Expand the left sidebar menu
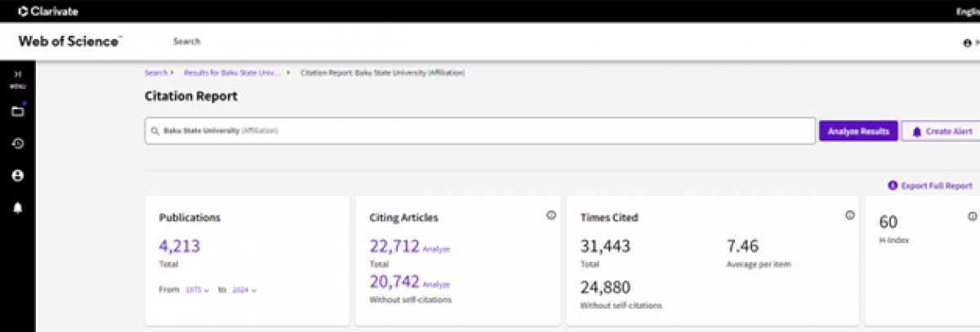The image size is (980, 332). (x=17, y=76)
